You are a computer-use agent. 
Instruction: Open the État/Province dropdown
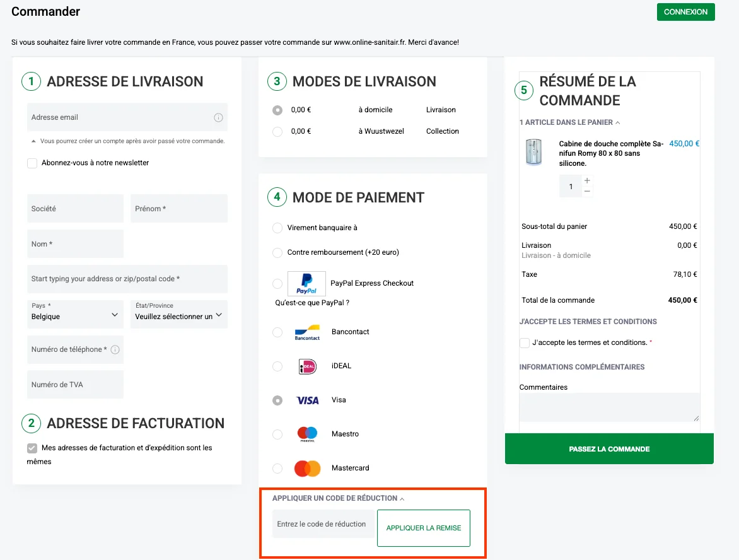click(x=178, y=315)
